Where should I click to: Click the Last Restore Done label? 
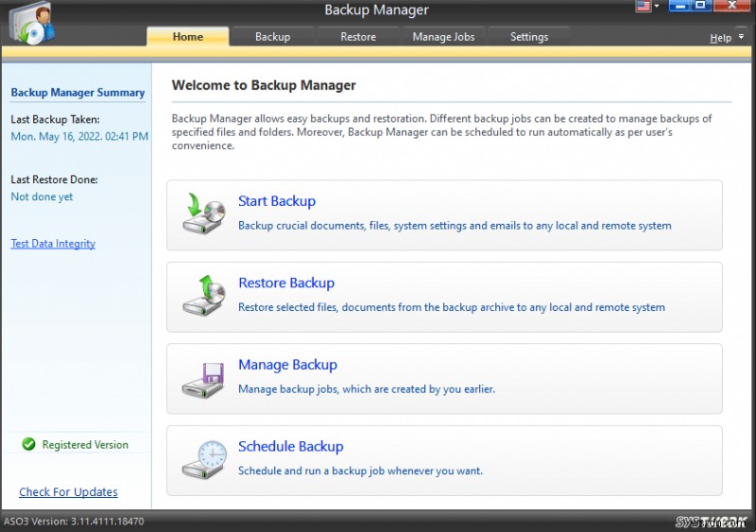click(54, 180)
